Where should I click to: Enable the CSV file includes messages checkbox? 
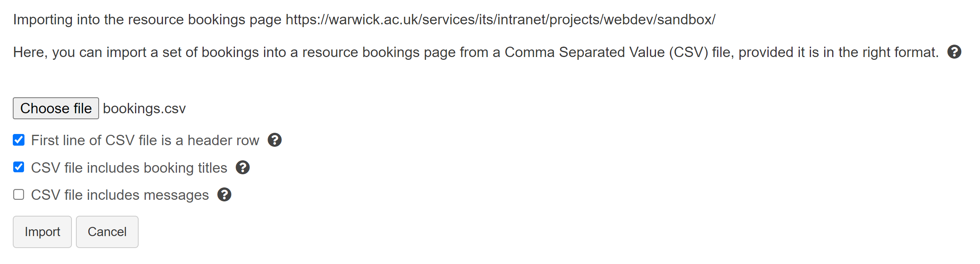[x=19, y=195]
